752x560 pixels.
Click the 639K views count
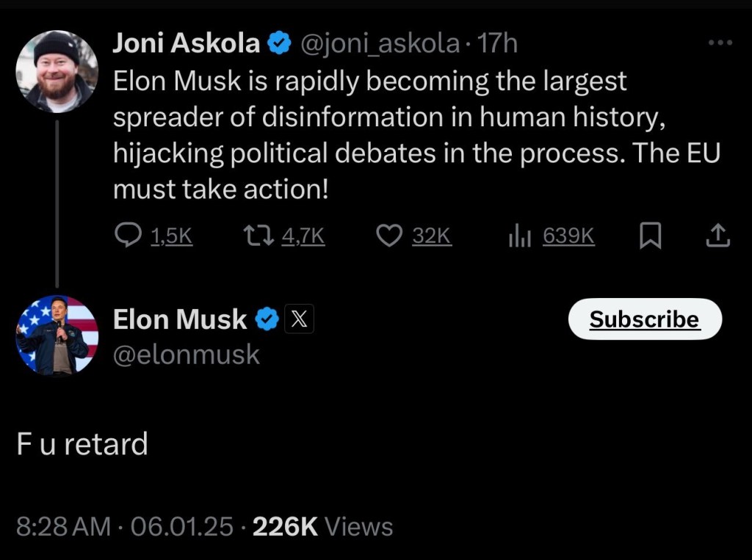point(568,236)
